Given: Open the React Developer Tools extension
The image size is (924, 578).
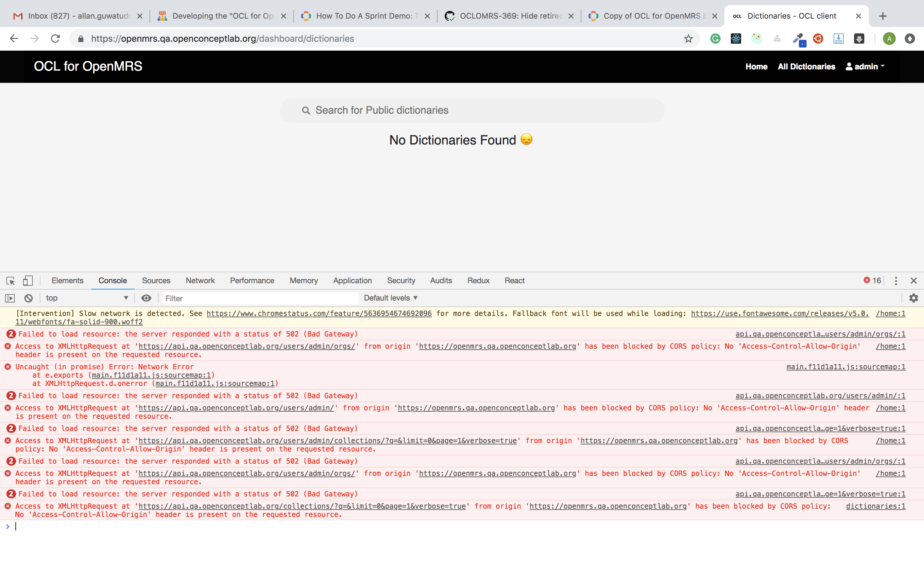Looking at the screenshot, I should pyautogui.click(x=736, y=39).
